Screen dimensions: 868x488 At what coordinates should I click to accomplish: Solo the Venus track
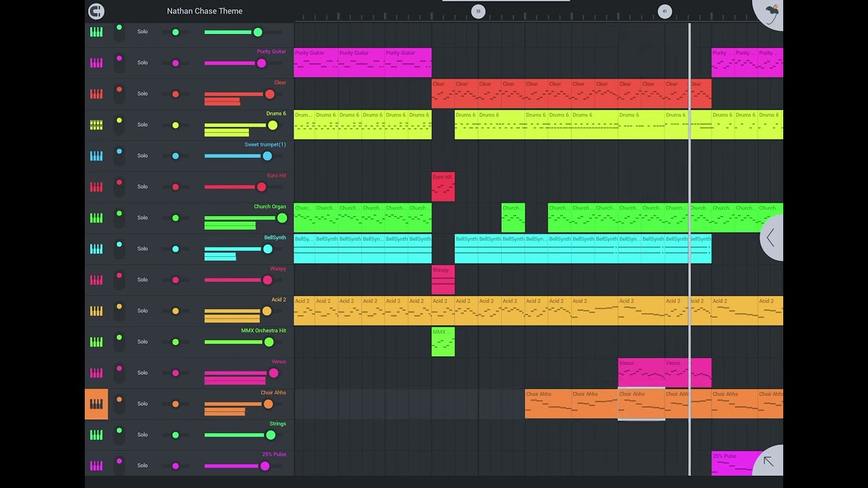coord(142,373)
